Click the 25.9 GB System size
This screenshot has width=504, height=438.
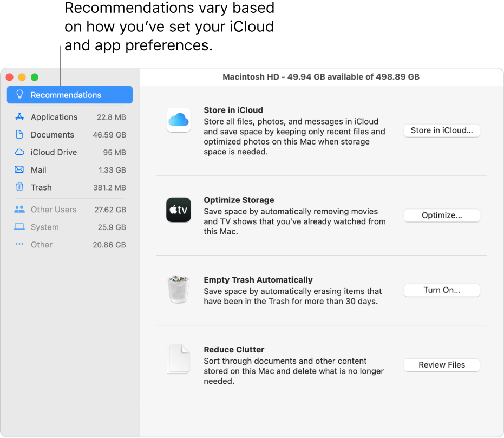(112, 227)
